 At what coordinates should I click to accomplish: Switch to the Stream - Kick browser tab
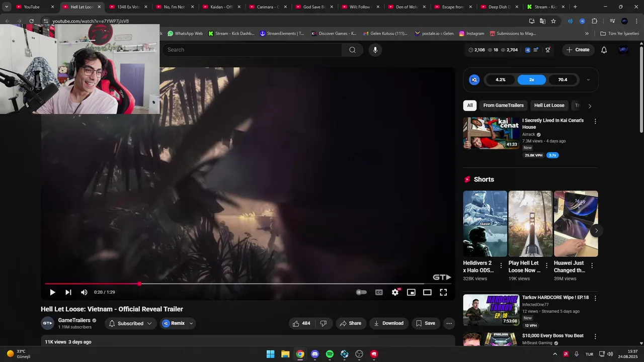545,7
